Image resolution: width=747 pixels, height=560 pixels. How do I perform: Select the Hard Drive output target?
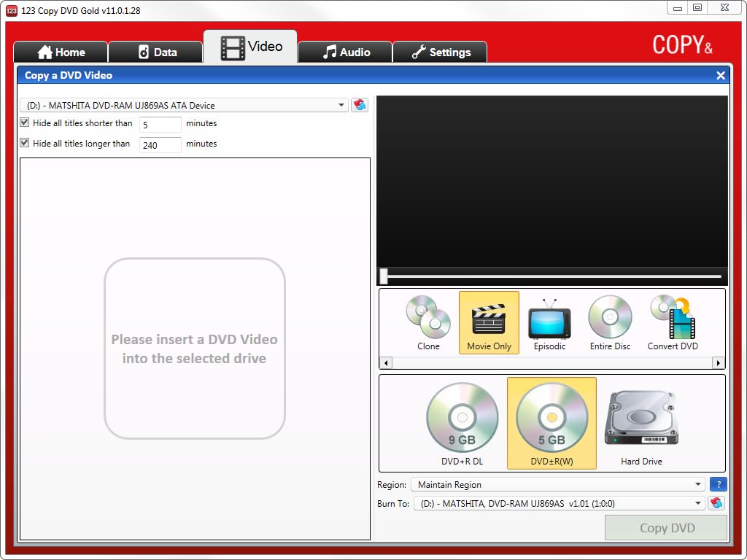(x=641, y=424)
